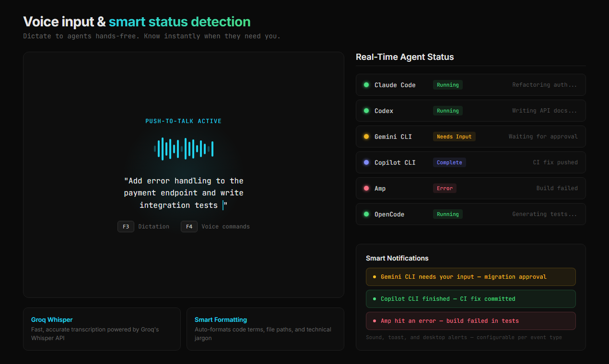Click the 'Refactoring auth...' status text
Screen dimensions: 609x364
545,85
